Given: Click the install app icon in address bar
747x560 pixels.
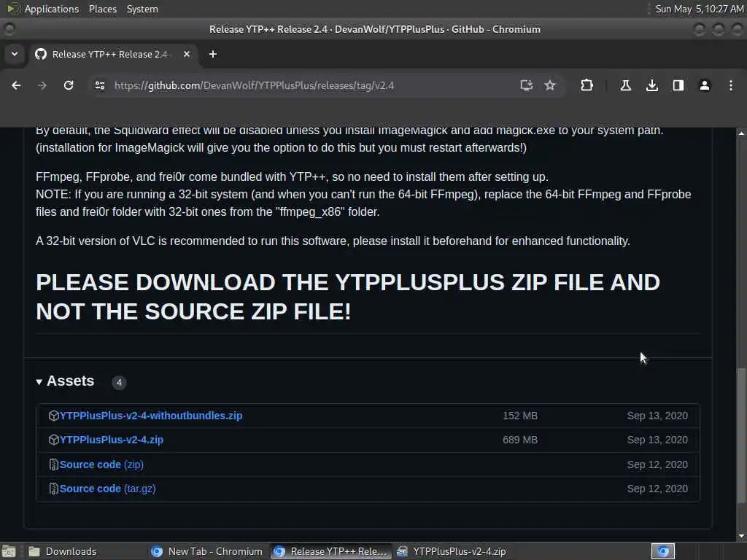Looking at the screenshot, I should pyautogui.click(x=526, y=85).
